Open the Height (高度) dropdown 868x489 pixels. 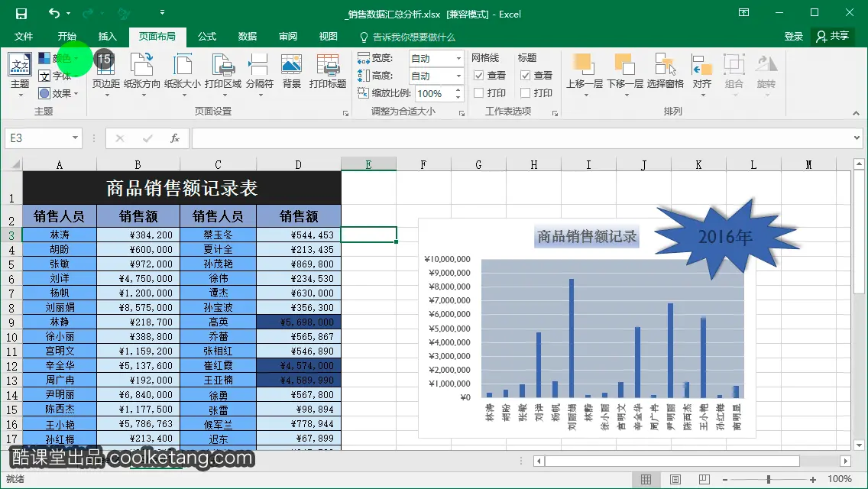point(458,76)
